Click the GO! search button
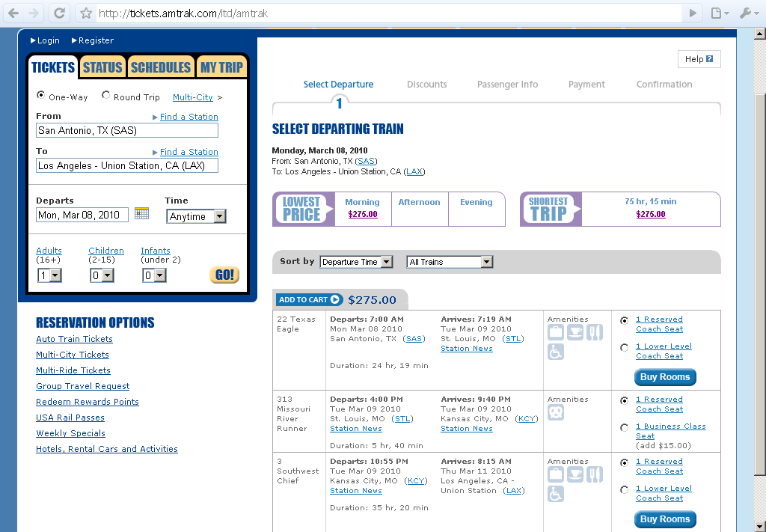 (x=224, y=275)
